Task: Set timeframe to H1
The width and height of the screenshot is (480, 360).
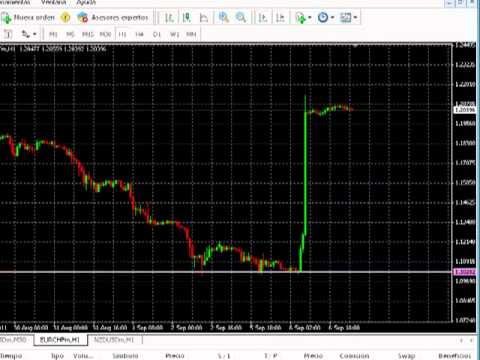Action: (122, 34)
